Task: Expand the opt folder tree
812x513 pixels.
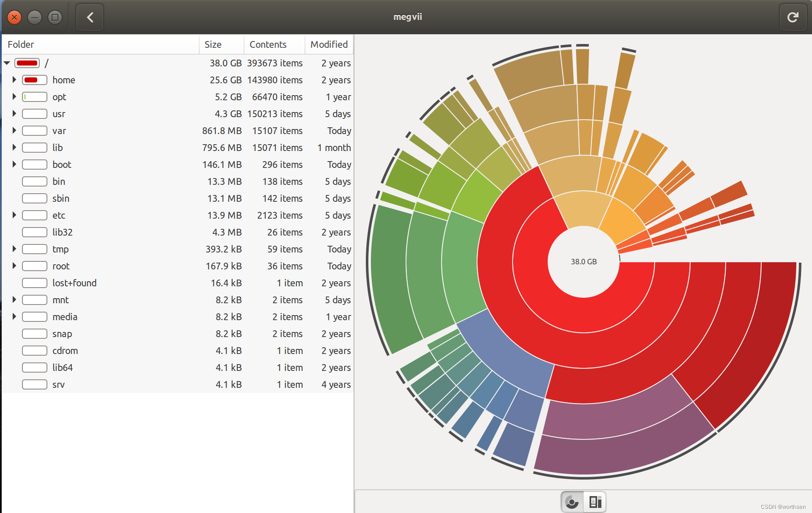Action: tap(14, 97)
